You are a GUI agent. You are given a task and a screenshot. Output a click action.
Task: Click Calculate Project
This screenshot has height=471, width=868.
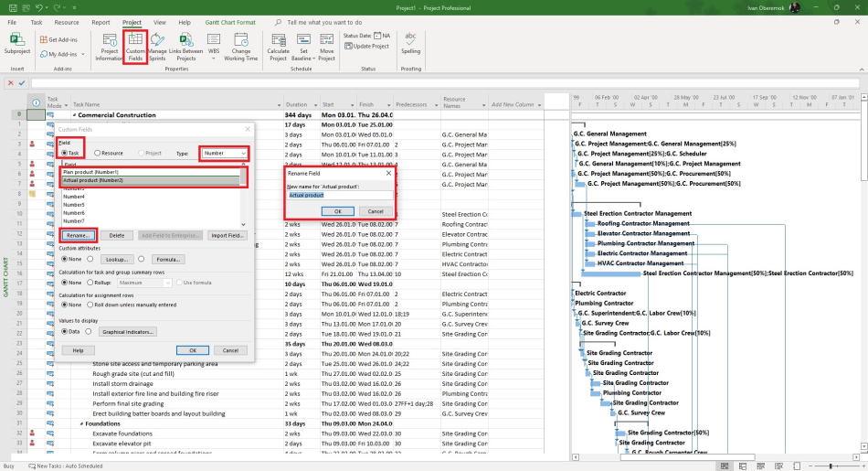click(278, 47)
